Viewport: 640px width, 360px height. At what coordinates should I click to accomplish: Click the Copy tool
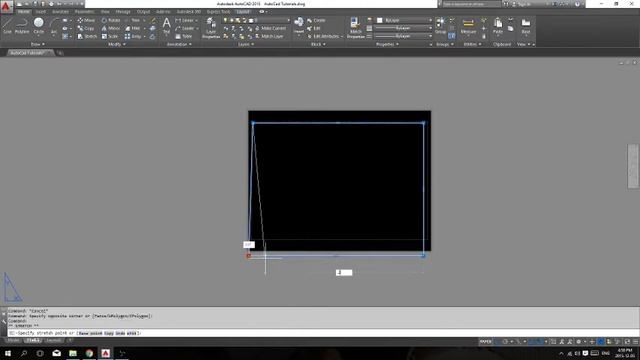click(86, 28)
